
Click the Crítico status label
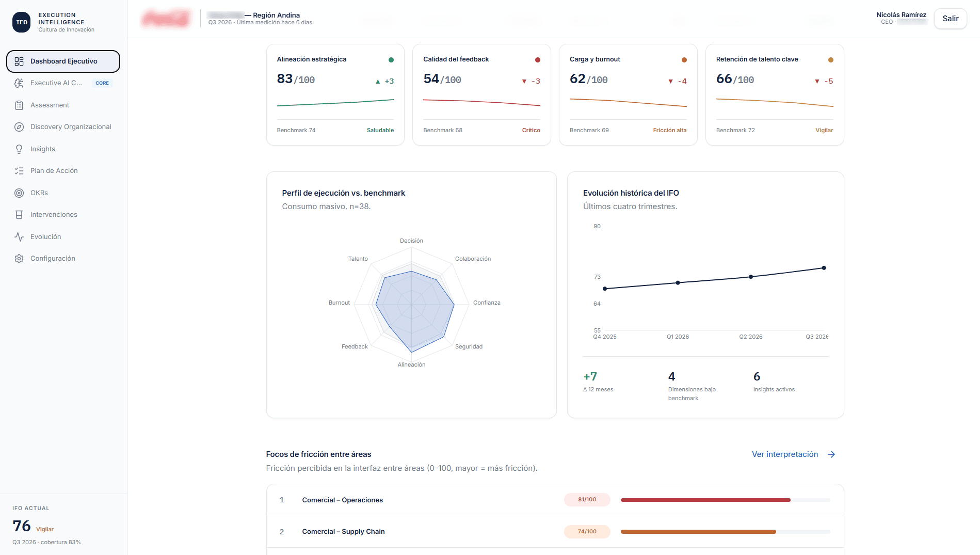click(x=531, y=131)
